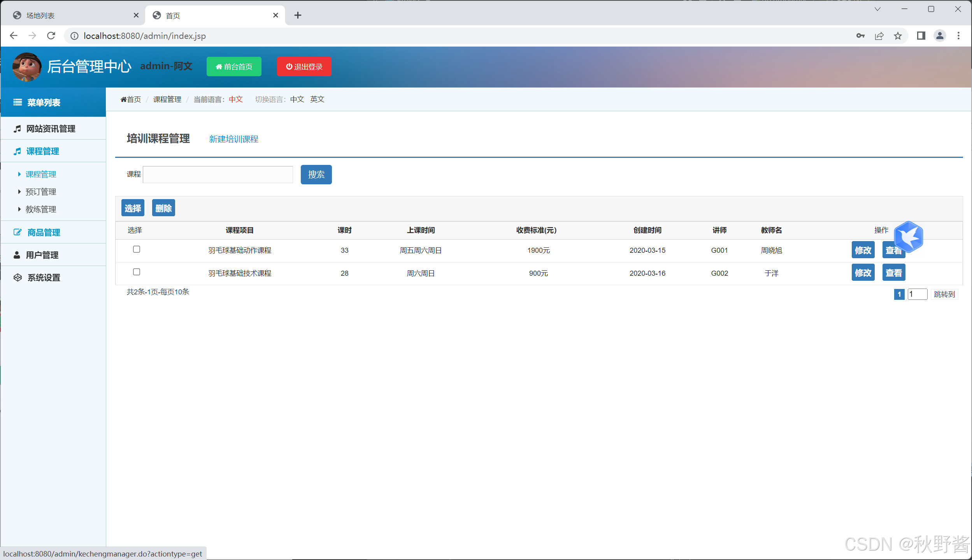Image resolution: width=972 pixels, height=560 pixels.
Task: Expand 商品管理 sidebar menu
Action: 44,233
